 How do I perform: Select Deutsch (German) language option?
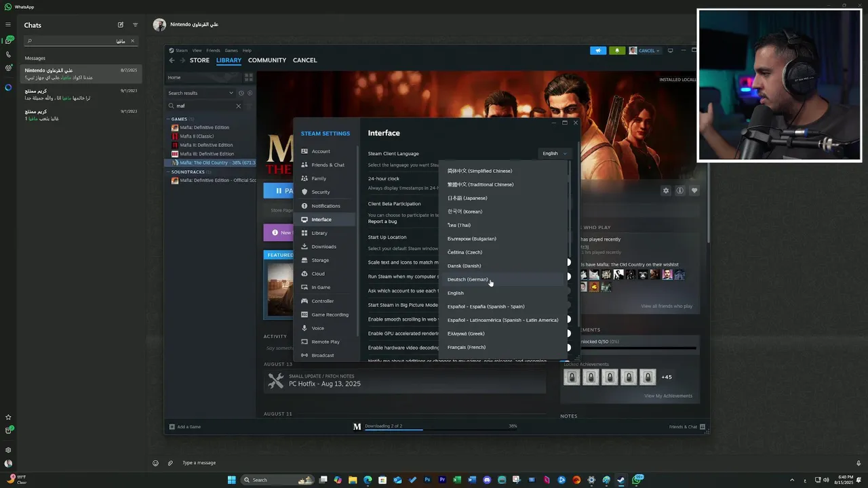pos(503,279)
